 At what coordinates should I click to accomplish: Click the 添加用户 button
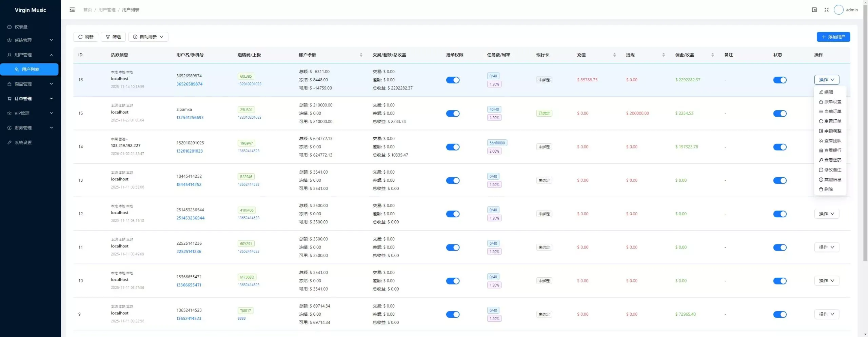(x=833, y=37)
